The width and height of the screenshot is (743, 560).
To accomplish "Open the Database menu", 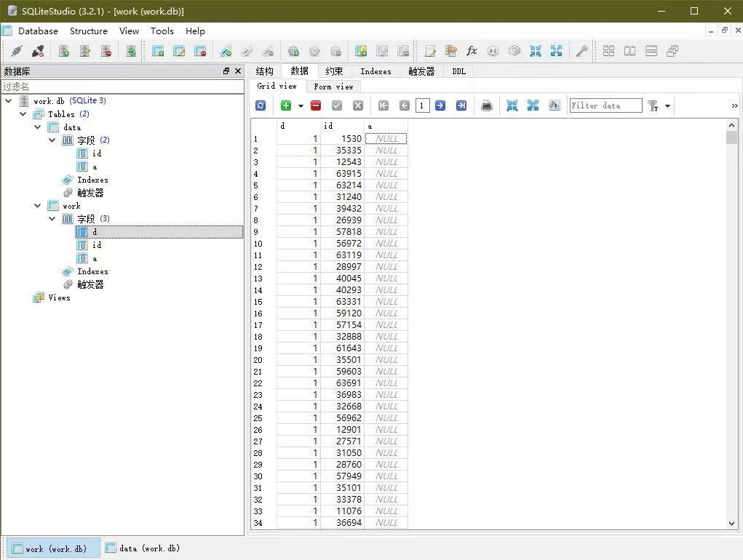I will (38, 31).
